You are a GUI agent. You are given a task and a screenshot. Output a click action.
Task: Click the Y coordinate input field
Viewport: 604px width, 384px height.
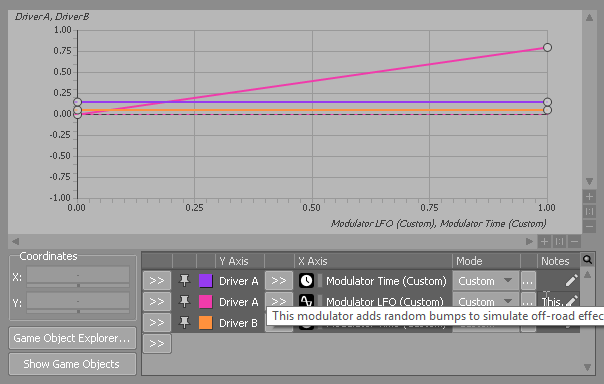(78, 301)
